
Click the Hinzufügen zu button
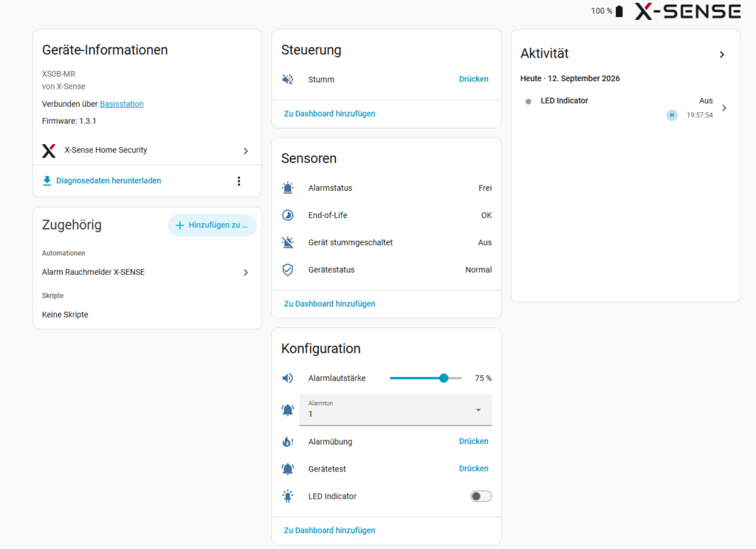(x=212, y=225)
